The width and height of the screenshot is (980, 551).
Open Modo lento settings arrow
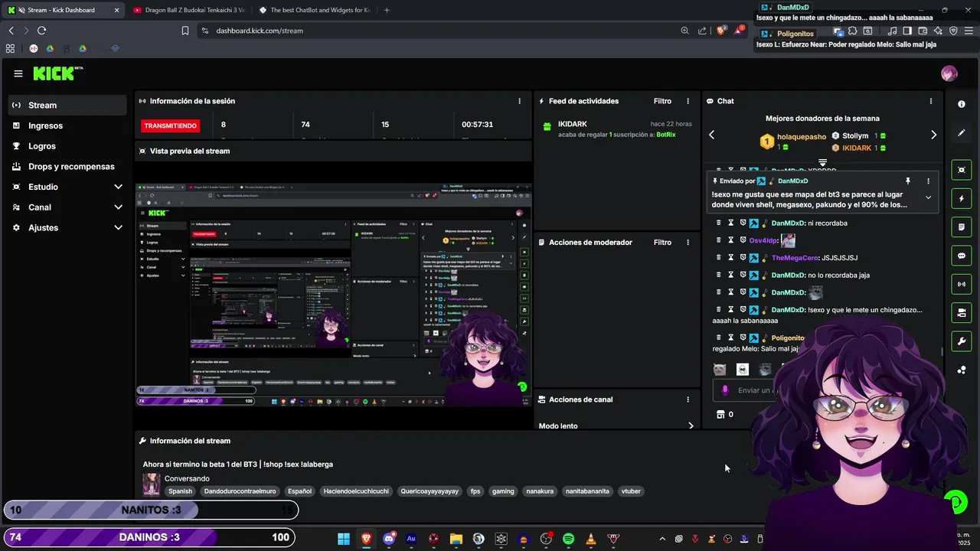click(691, 426)
